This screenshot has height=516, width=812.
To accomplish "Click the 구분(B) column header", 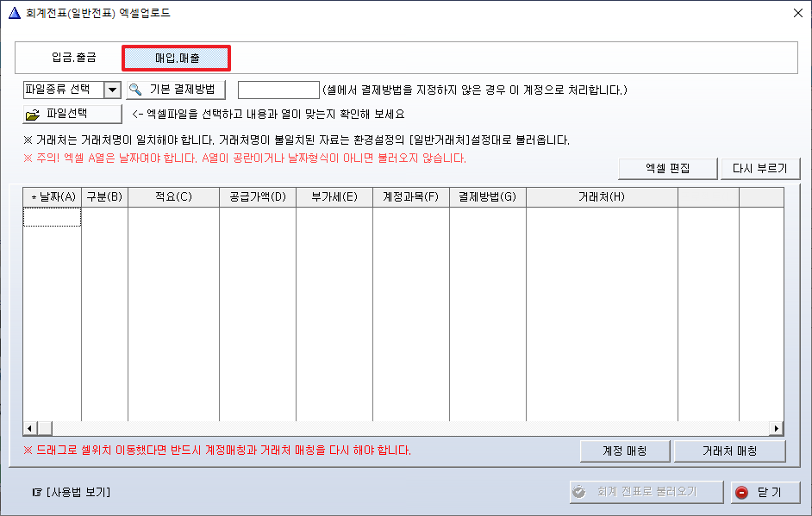I will point(104,197).
